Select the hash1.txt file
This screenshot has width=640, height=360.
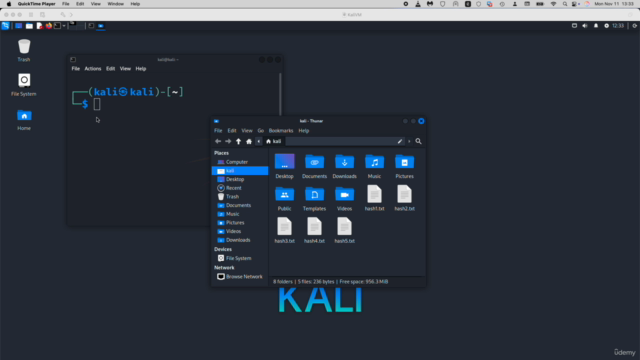374,194
